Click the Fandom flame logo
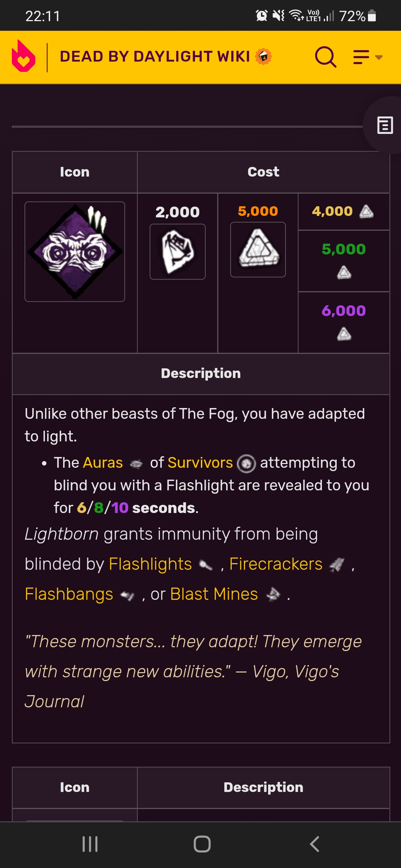The height and width of the screenshot is (868, 401). coord(24,56)
